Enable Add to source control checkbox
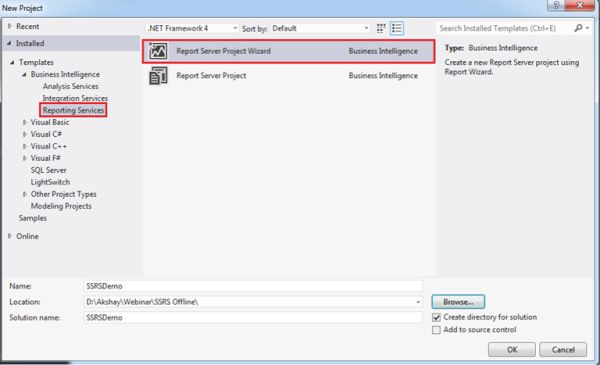 click(436, 330)
